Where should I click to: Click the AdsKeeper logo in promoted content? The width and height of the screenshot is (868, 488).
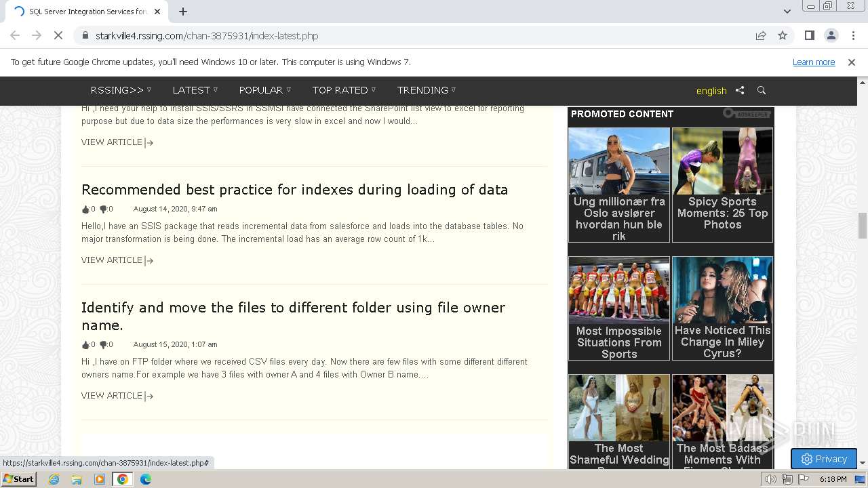click(747, 114)
